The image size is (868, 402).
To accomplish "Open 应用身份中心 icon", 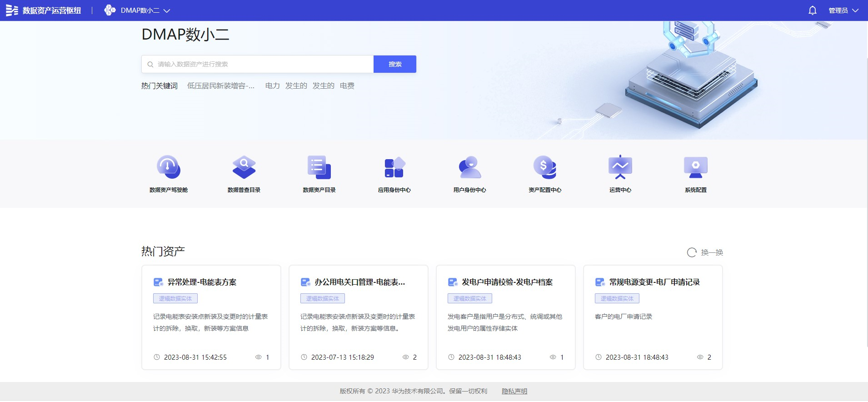I will 394,167.
